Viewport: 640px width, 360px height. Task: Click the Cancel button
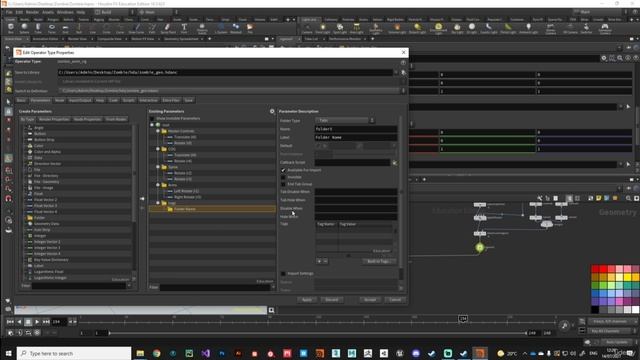point(395,300)
